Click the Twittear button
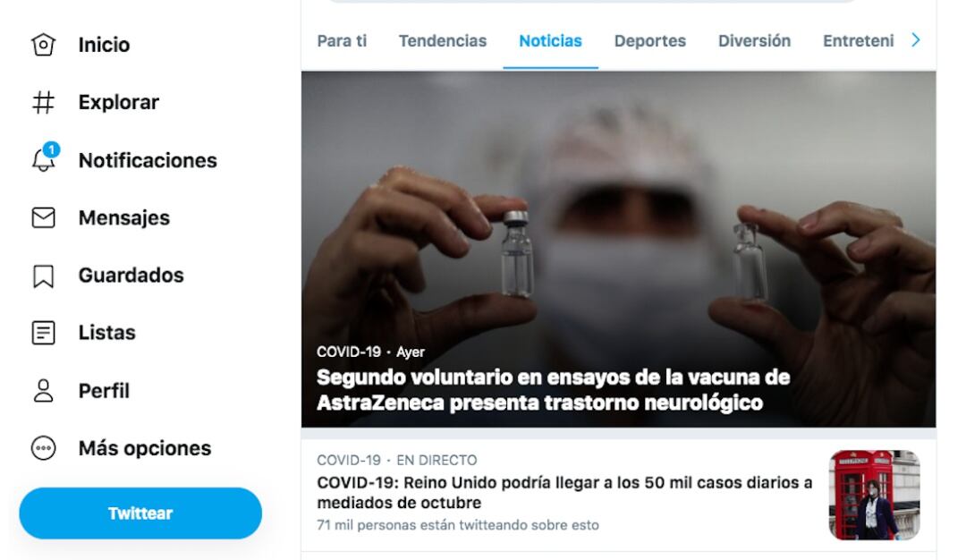Image resolution: width=966 pixels, height=560 pixels. (140, 513)
